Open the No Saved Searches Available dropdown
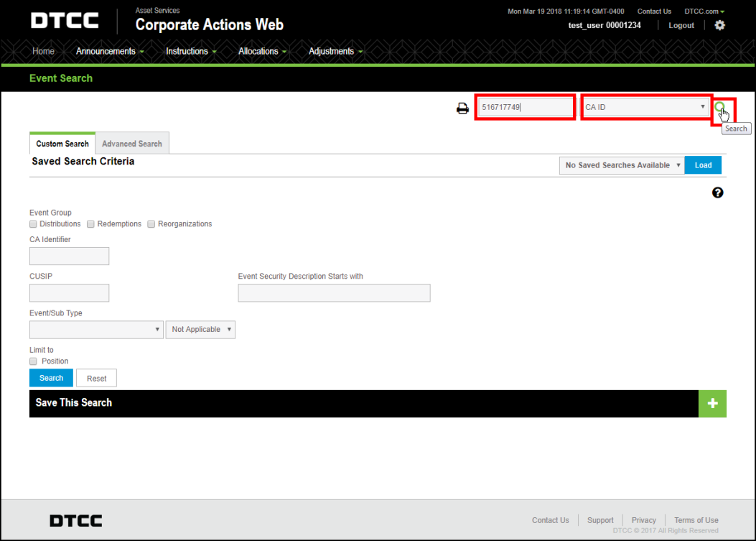This screenshot has height=541, width=756. [x=622, y=165]
